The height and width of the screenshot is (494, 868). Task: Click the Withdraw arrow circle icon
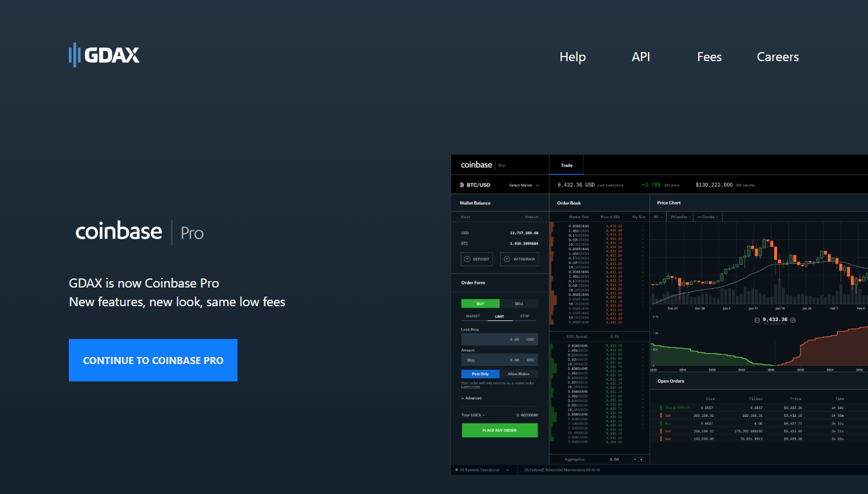click(x=507, y=259)
